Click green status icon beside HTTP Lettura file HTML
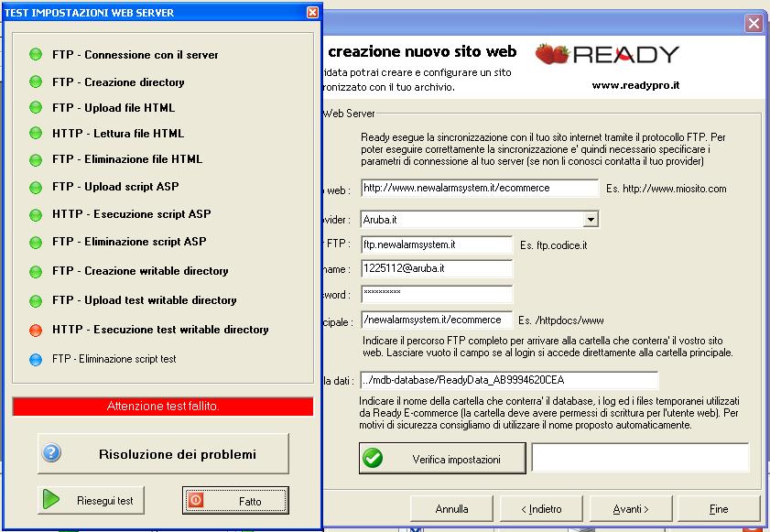770x532 pixels. pos(36,133)
